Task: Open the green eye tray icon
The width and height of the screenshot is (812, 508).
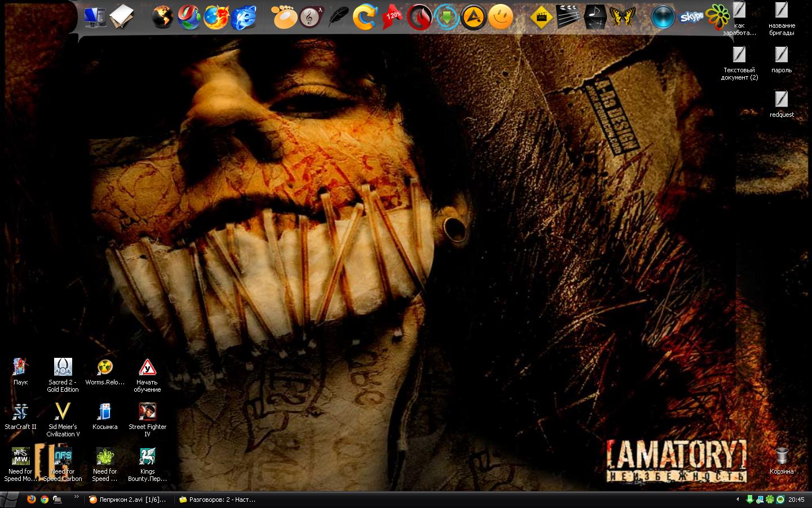Action: pos(780,500)
